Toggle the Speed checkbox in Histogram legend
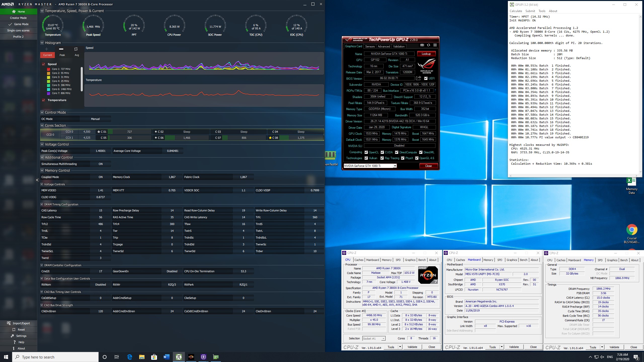 click(44, 64)
